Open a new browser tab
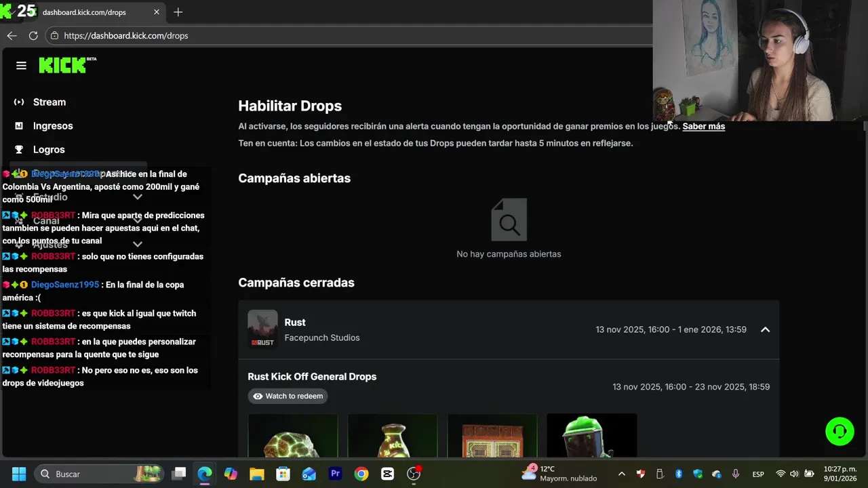This screenshot has width=868, height=488. coord(178,12)
